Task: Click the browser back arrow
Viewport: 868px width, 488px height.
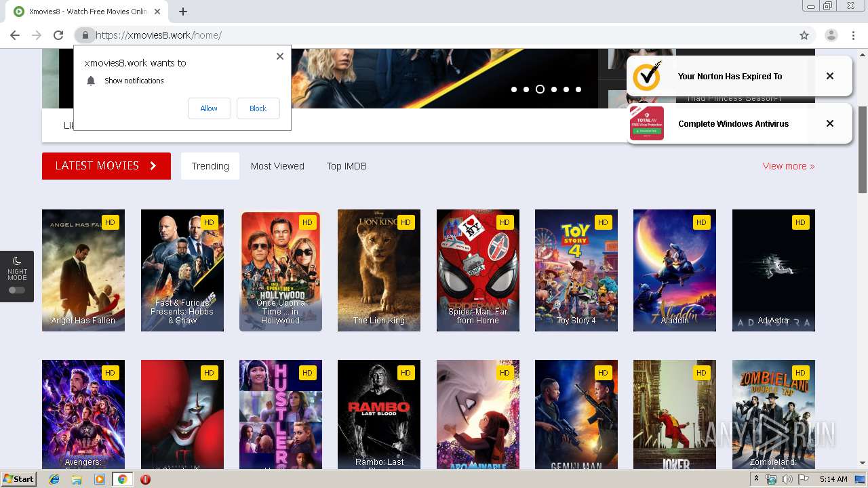Action: click(15, 35)
